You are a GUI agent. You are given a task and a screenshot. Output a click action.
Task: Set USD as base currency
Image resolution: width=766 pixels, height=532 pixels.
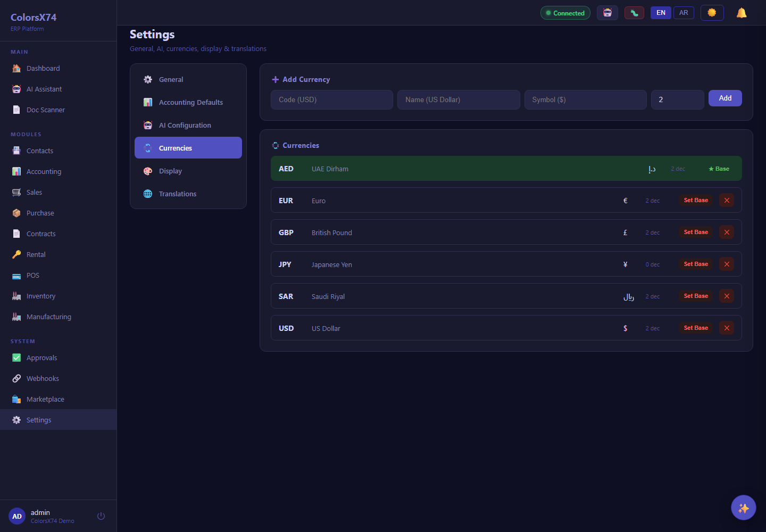[696, 328]
